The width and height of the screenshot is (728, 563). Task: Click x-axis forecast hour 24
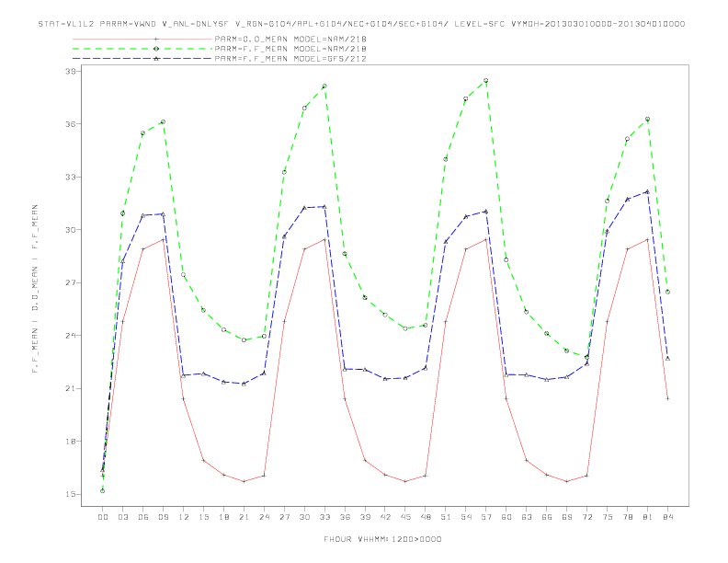[264, 517]
